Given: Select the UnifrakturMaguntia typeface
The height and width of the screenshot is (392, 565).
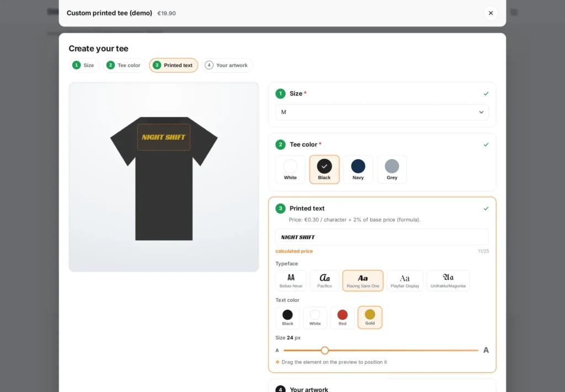Looking at the screenshot, I should point(448,281).
